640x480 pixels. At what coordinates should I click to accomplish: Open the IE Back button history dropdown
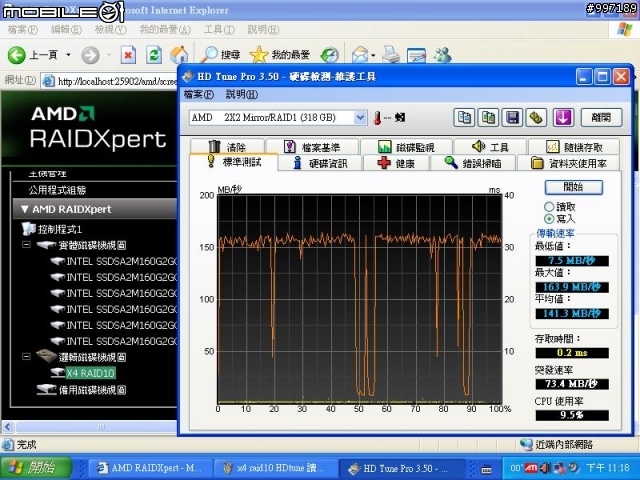[68, 55]
